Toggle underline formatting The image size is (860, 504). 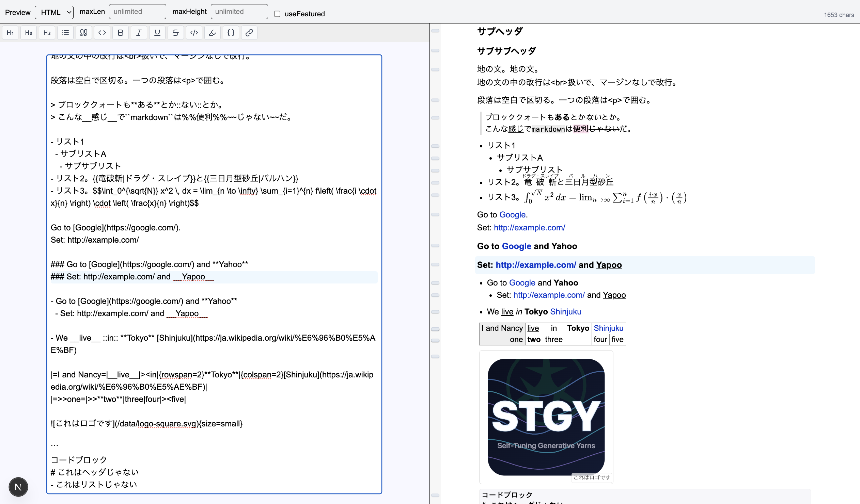point(157,33)
